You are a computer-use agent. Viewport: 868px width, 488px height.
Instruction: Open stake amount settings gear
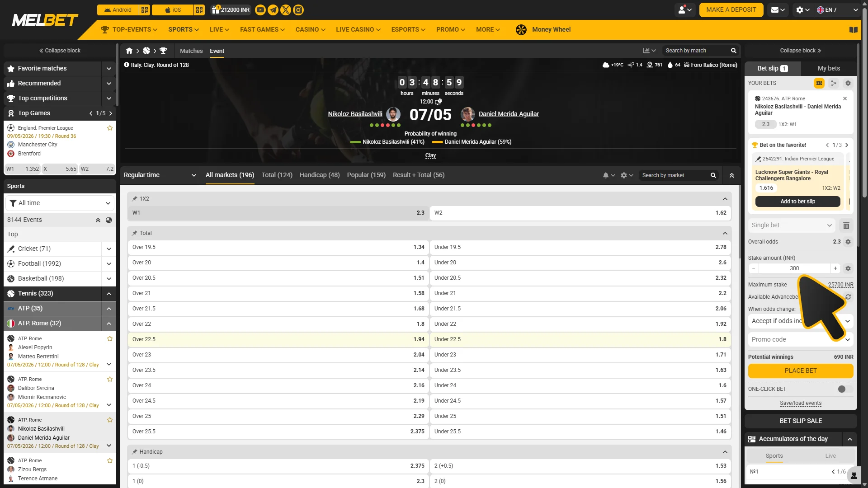pos(848,268)
